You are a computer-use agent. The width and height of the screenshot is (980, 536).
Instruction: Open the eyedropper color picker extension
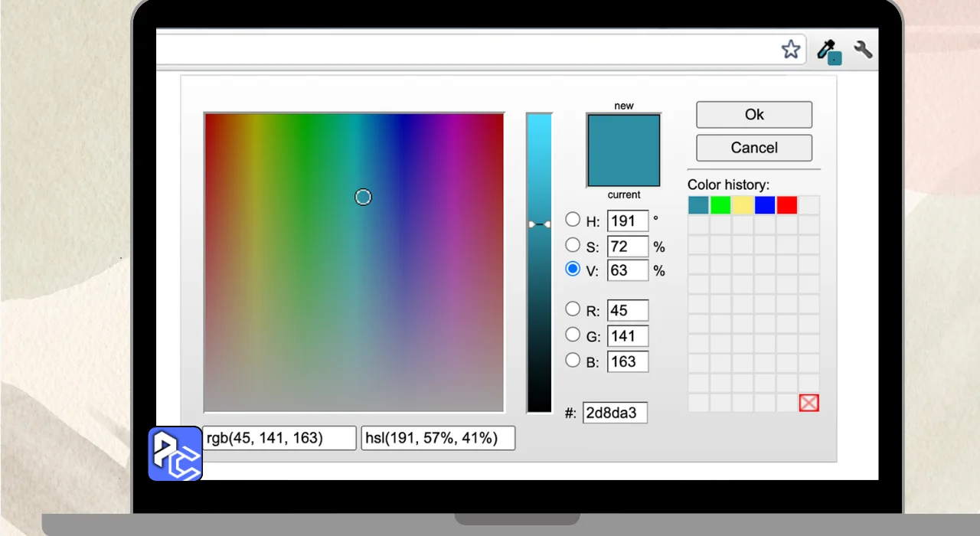pyautogui.click(x=828, y=51)
